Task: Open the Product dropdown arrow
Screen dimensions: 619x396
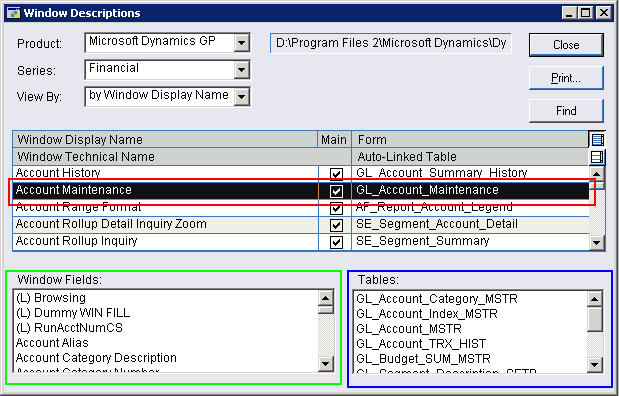Action: tap(241, 43)
